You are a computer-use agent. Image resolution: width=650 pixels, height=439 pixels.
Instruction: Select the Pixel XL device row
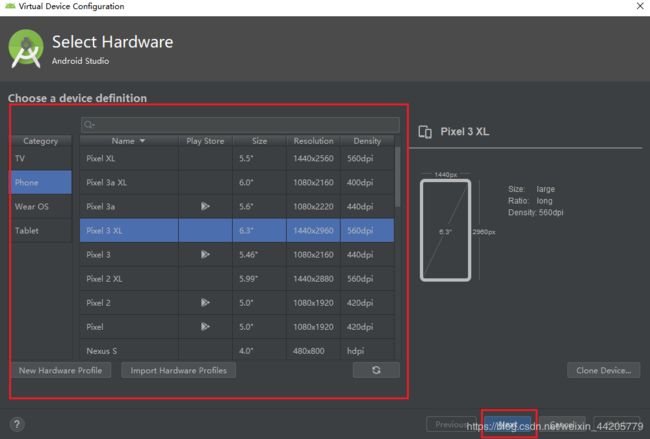(x=129, y=158)
